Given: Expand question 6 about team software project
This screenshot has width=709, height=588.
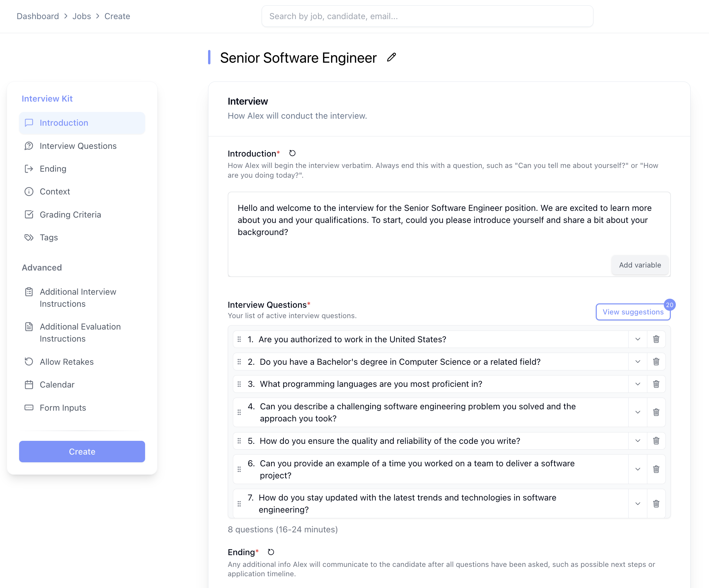Looking at the screenshot, I should click(638, 469).
